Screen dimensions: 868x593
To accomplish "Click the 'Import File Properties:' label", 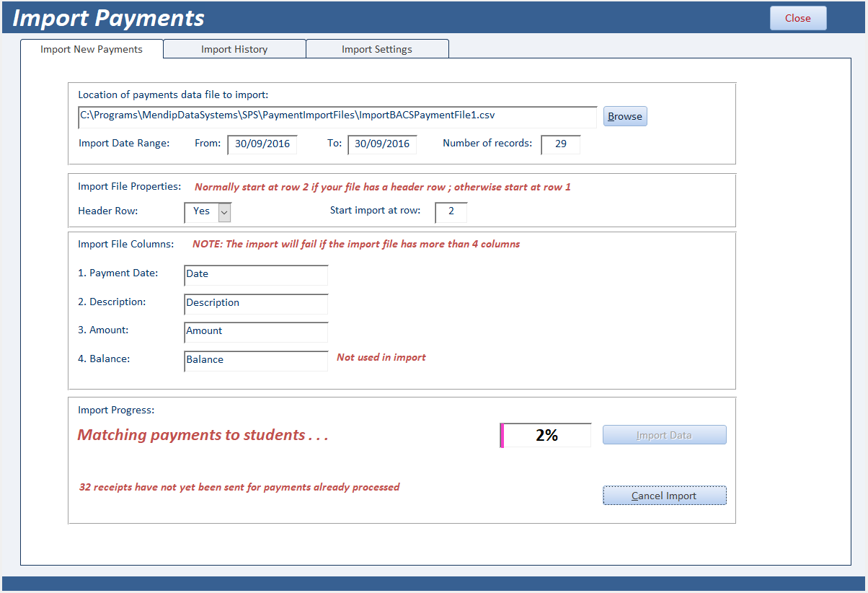I will point(130,186).
